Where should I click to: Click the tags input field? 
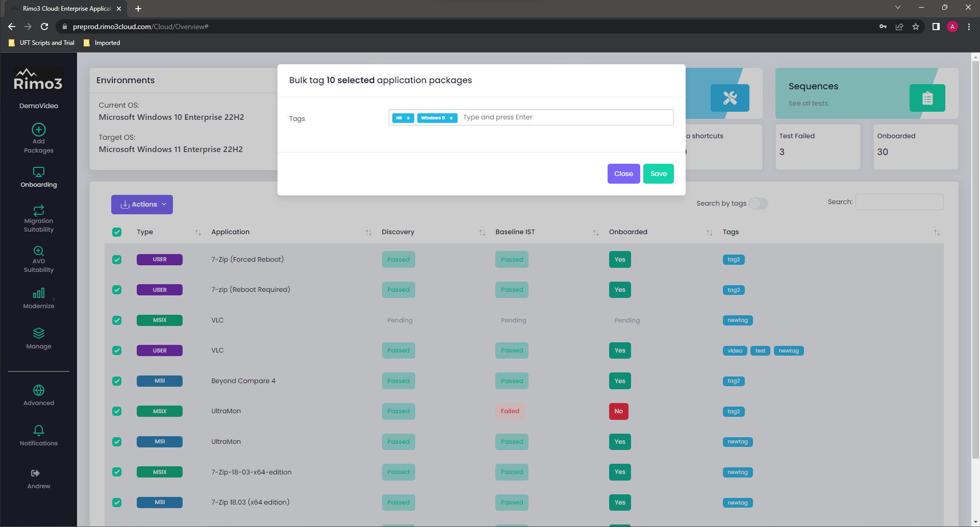561,117
